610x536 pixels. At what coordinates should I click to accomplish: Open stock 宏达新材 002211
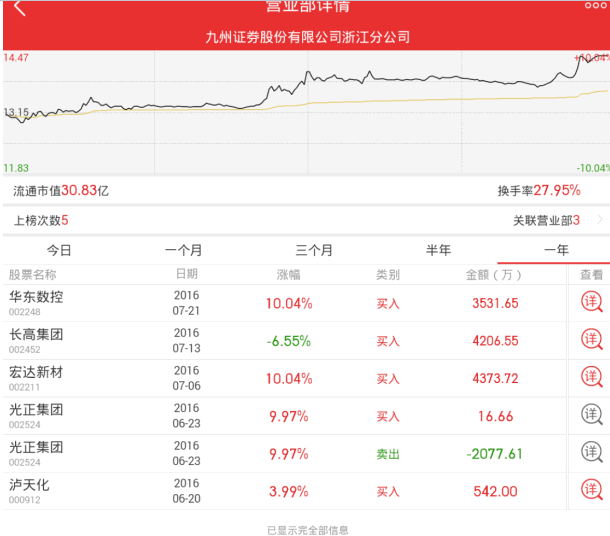(36, 378)
